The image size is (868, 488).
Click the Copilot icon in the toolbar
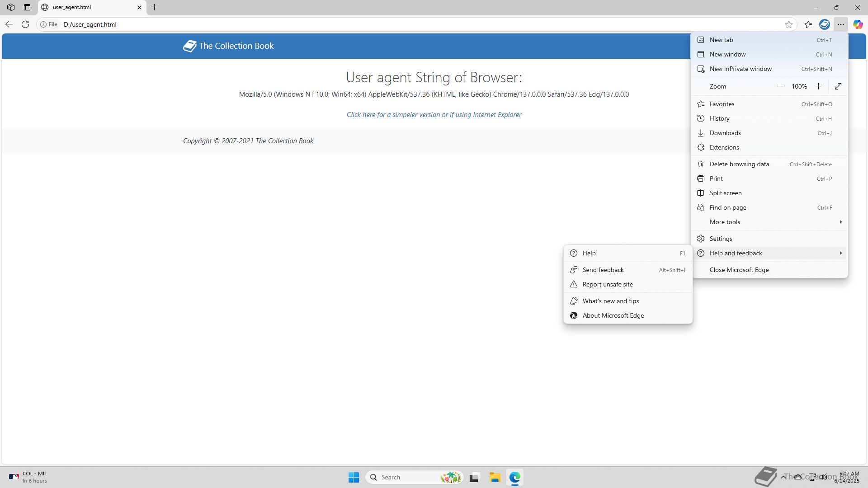point(858,24)
